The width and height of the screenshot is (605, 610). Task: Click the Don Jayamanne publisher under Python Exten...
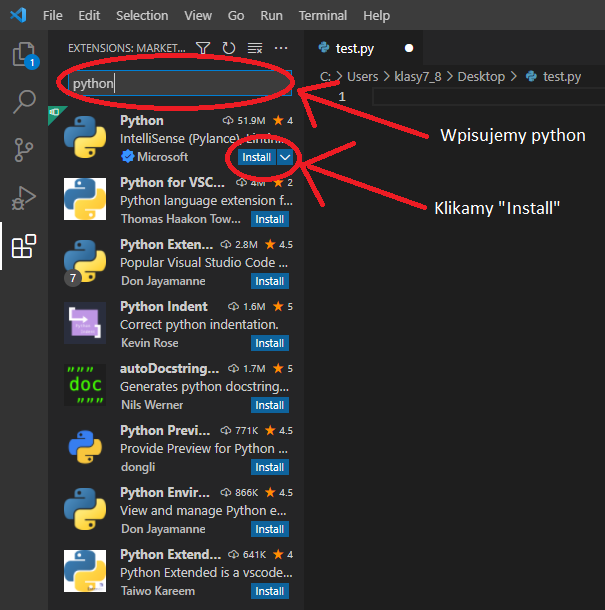pyautogui.click(x=163, y=281)
